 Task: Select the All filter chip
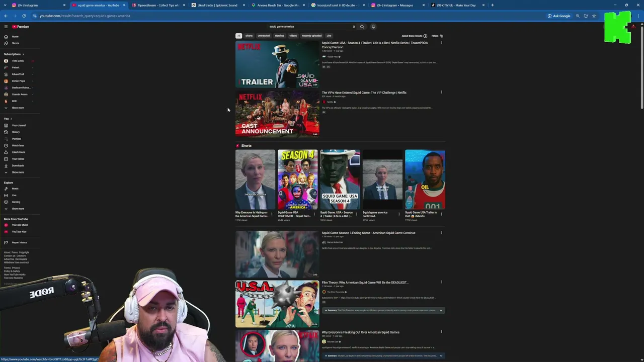pyautogui.click(x=239, y=36)
